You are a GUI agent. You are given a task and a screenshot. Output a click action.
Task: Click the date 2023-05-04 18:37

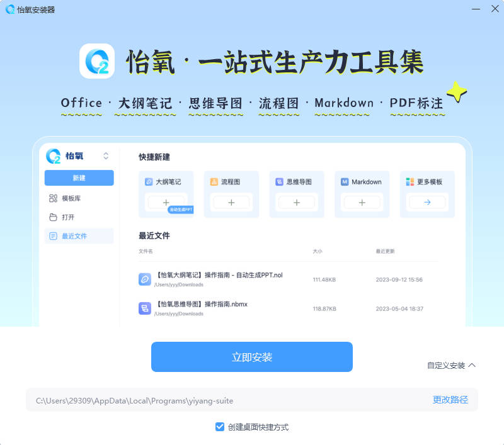tap(399, 308)
